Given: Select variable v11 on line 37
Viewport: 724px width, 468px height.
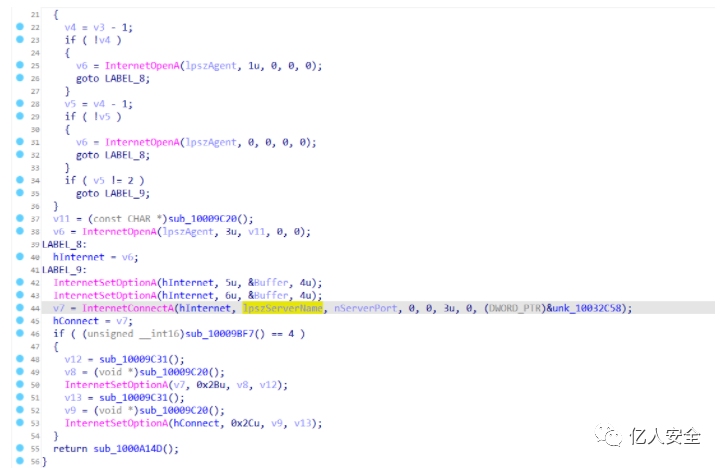Looking at the screenshot, I should pyautogui.click(x=61, y=219).
